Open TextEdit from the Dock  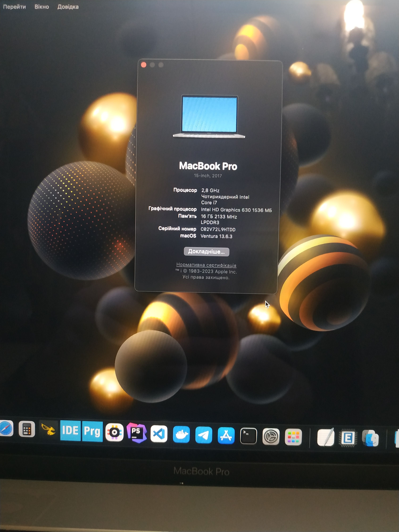coord(326,437)
